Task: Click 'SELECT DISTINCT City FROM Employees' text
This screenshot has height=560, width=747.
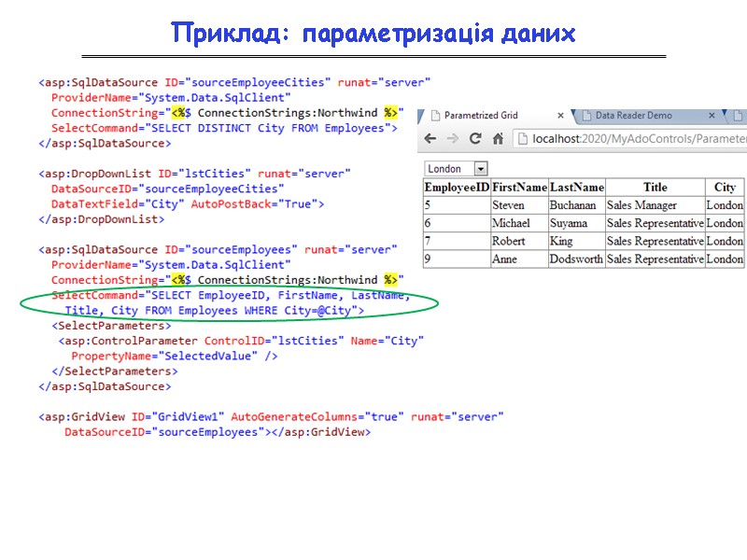Action: (268, 128)
